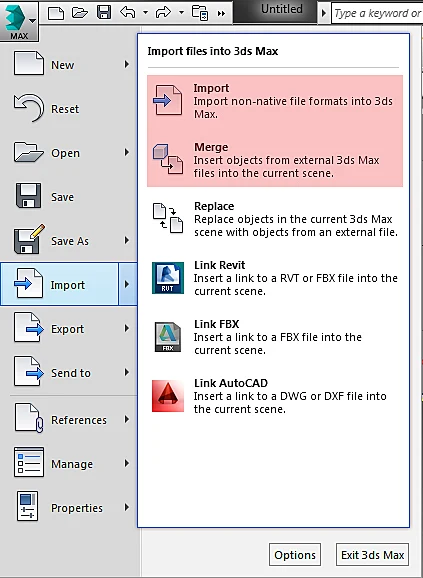The image size is (423, 578).
Task: Click the Link Revit RVT icon
Action: (168, 278)
